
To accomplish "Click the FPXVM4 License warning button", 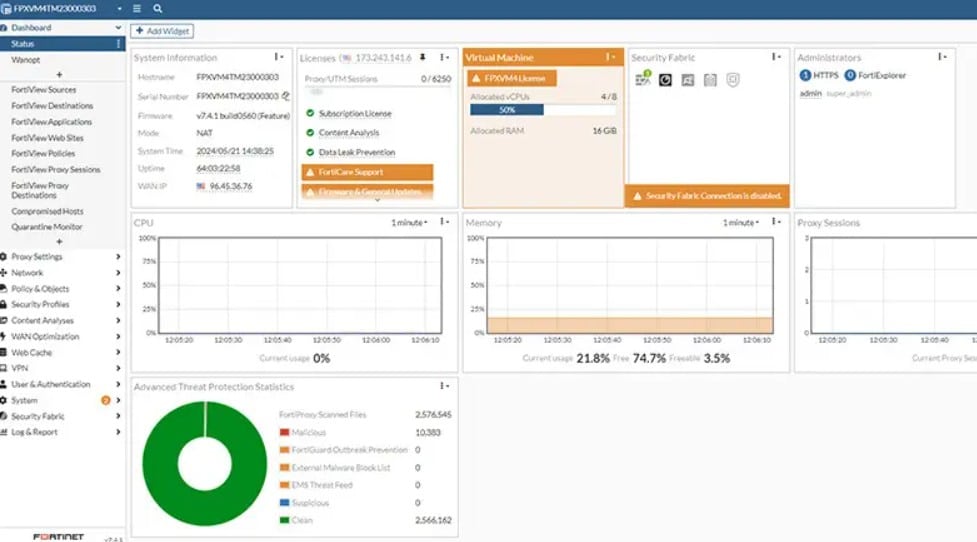I will [x=512, y=78].
